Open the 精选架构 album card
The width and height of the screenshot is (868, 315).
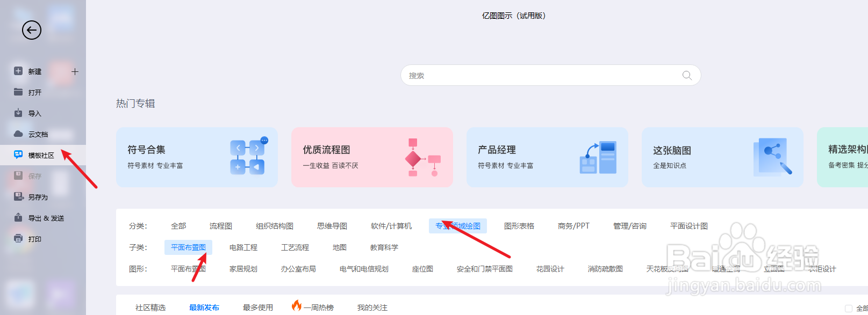842,157
